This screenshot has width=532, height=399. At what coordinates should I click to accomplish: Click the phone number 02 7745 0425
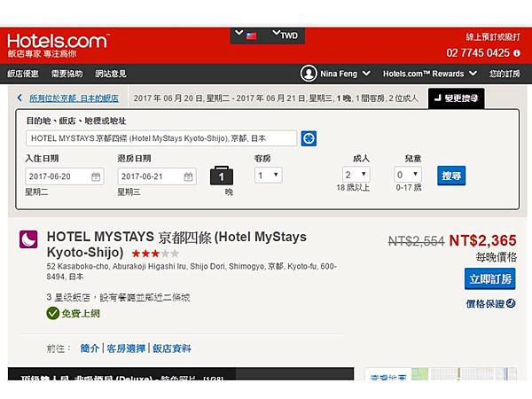(x=478, y=53)
